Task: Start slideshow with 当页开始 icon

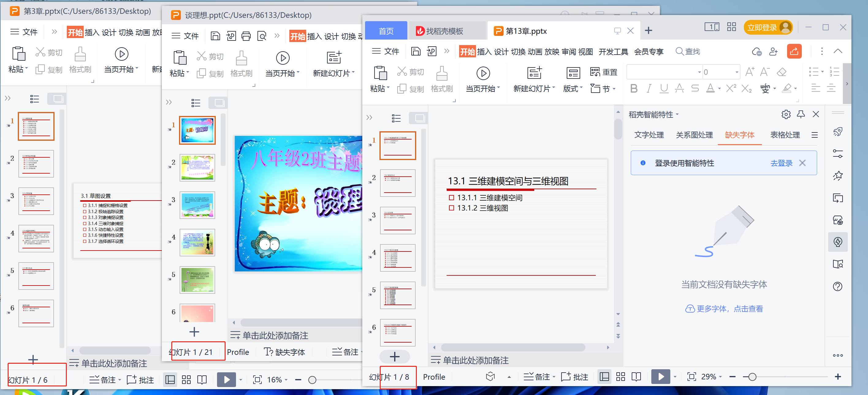Action: click(483, 73)
